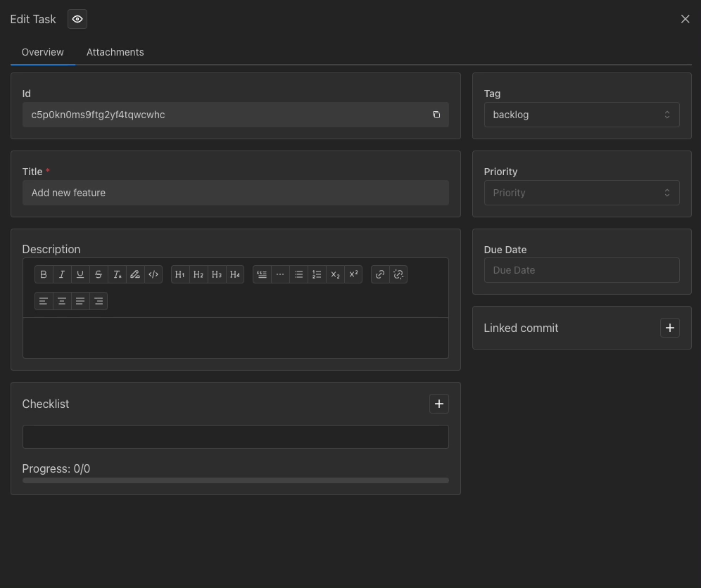Switch to the Attachments tab
701x588 pixels.
point(115,52)
